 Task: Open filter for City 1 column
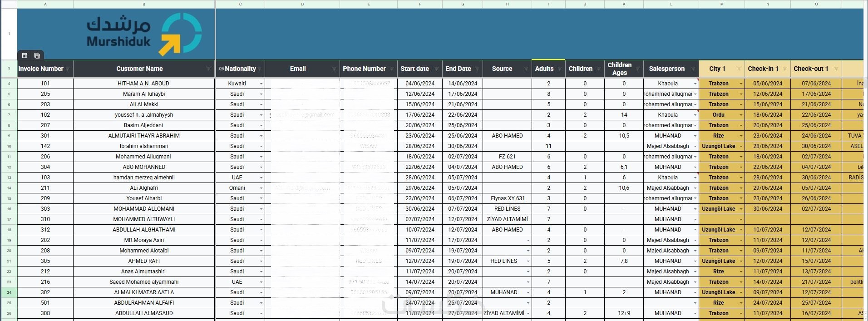coord(739,69)
